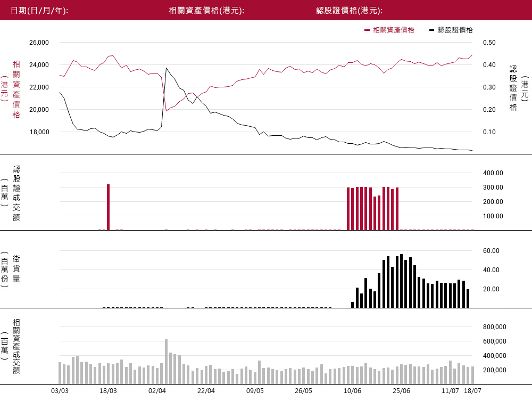532x400 pixels.
Task: Click the 相關資產價格 legend entry
Action: [389, 30]
